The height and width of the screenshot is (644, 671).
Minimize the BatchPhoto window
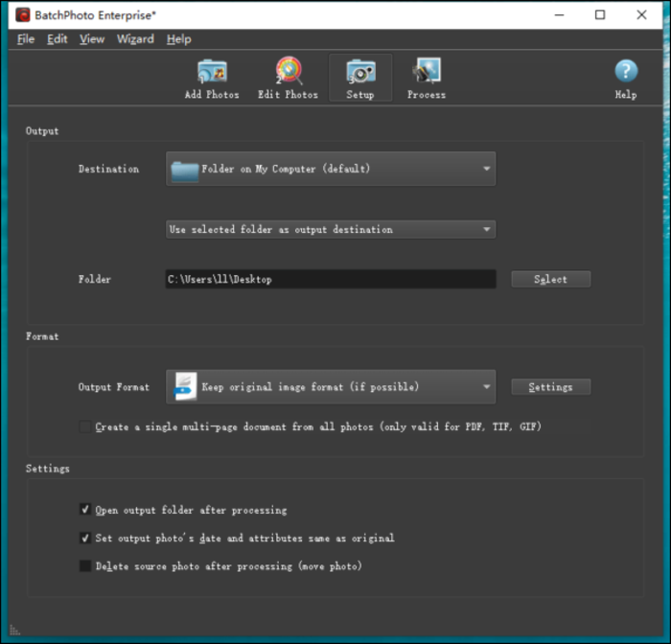[x=559, y=15]
